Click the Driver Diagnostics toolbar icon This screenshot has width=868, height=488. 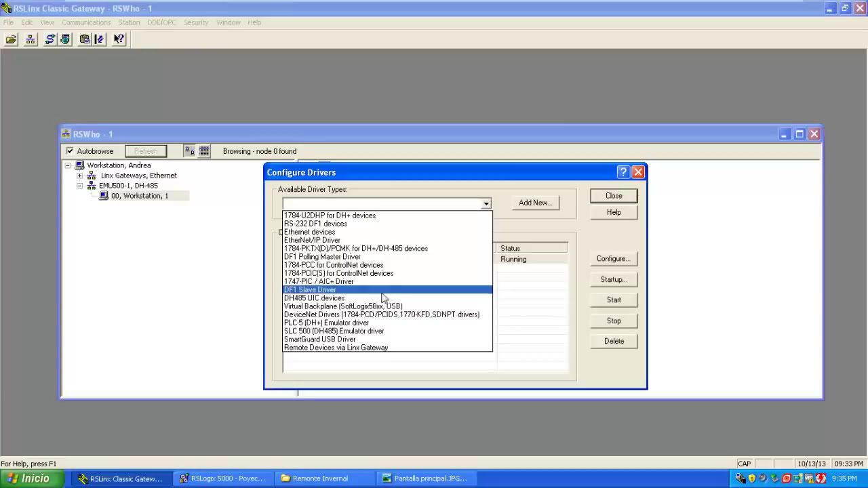point(65,39)
